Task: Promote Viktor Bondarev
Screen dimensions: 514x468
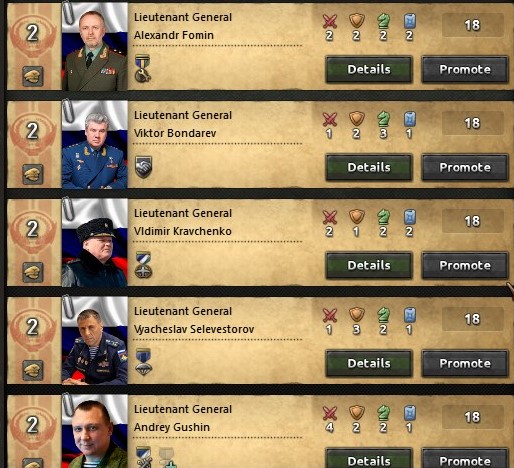Action: [x=465, y=167]
